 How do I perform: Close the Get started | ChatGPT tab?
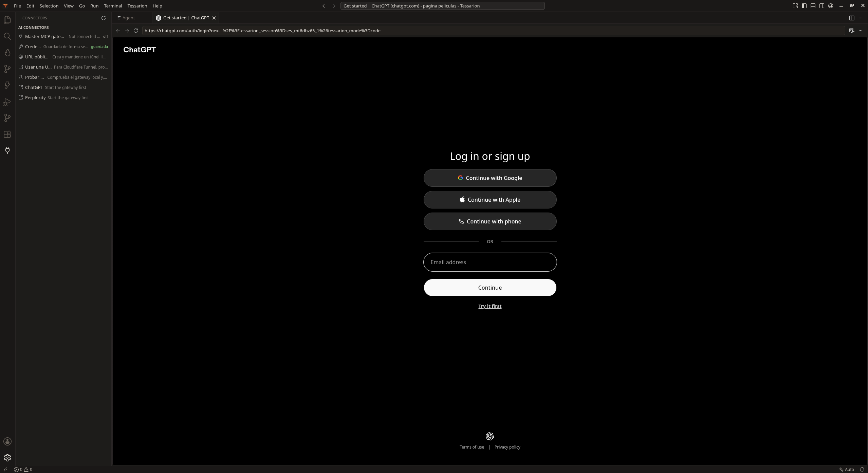tap(214, 18)
